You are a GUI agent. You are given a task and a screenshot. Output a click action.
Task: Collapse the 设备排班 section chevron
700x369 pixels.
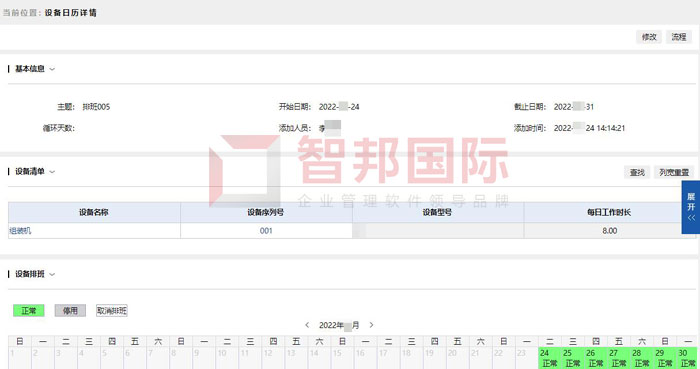(x=52, y=274)
